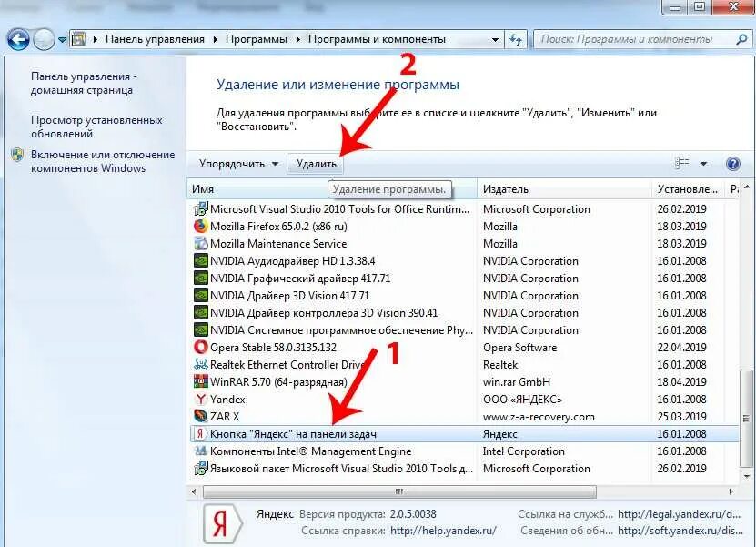Viewport: 756px width, 547px height.
Task: Click the Back navigation arrow button
Action: 18,39
